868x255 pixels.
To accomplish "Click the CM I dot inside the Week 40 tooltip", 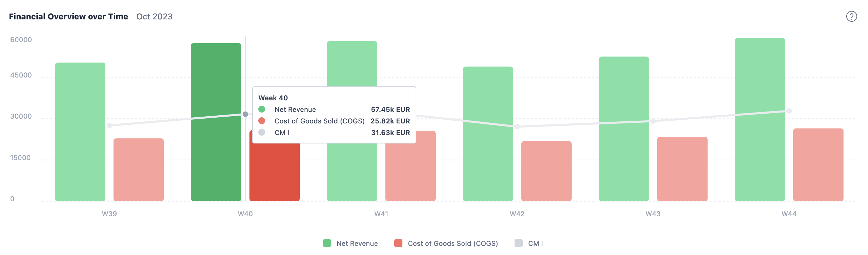I will point(262,132).
